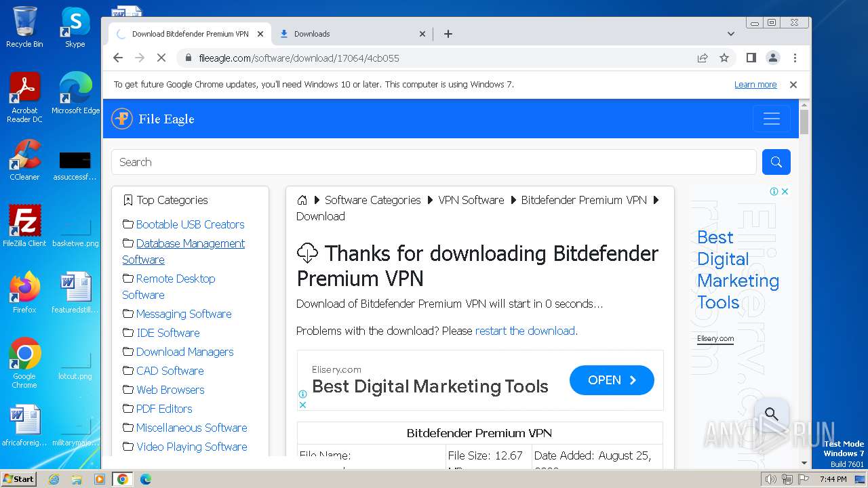
Task: Open the Windows Start menu
Action: point(18,479)
